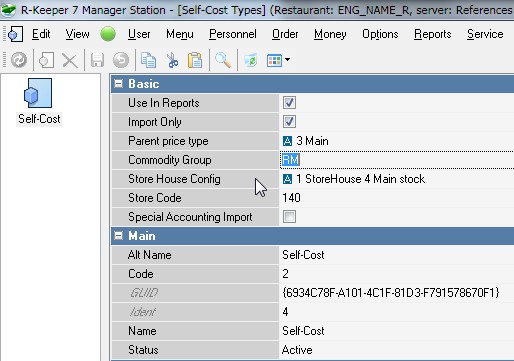This screenshot has width=514, height=361.
Task: Open the Options menu
Action: pos(380,34)
